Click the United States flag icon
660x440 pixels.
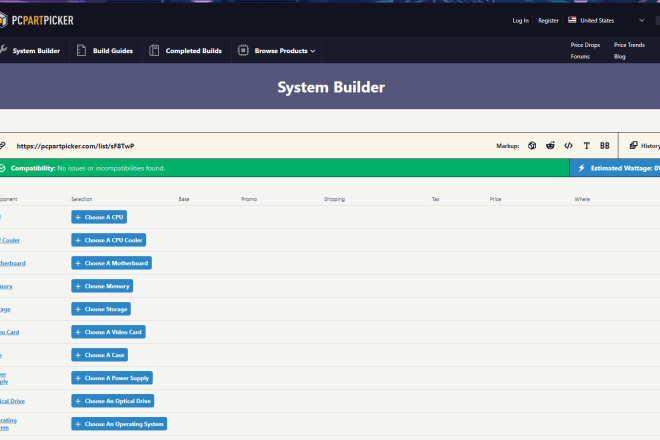click(x=572, y=20)
